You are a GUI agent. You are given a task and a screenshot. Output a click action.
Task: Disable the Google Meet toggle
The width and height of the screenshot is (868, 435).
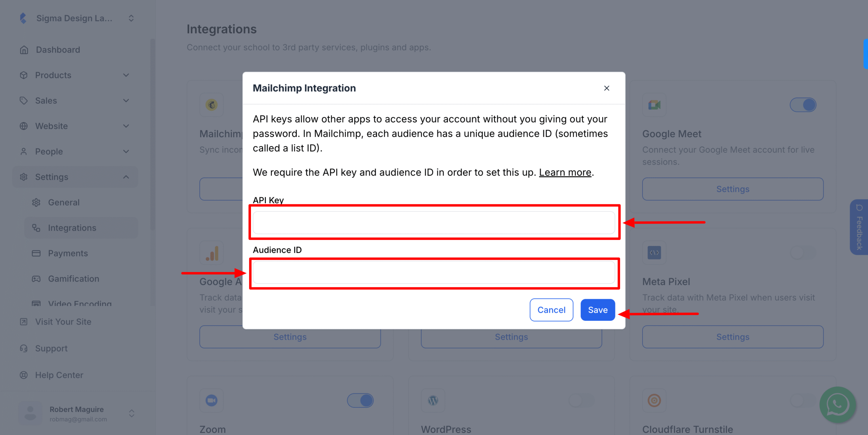coord(803,105)
